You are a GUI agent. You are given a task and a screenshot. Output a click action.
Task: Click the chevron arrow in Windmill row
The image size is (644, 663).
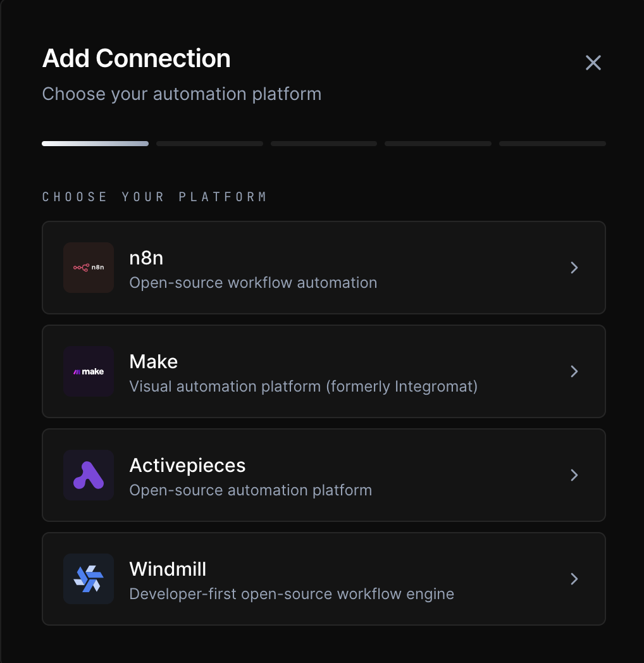[x=574, y=579]
